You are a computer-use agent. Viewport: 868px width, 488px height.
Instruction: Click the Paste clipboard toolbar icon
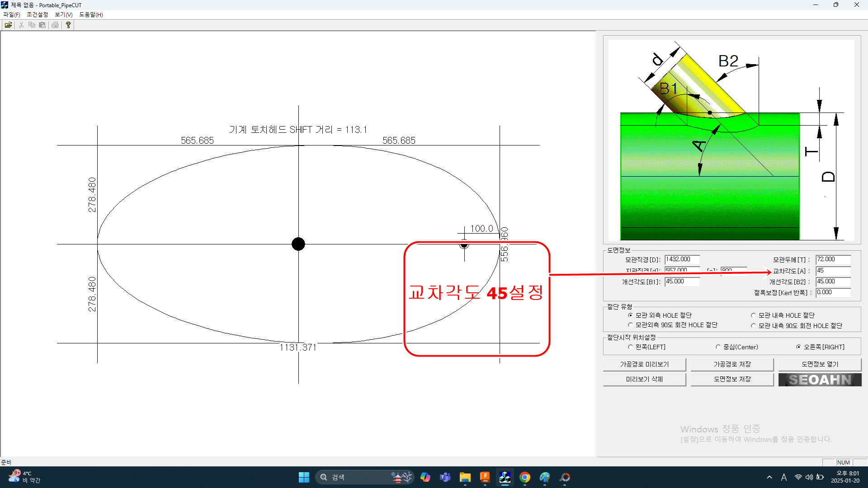tap(42, 25)
